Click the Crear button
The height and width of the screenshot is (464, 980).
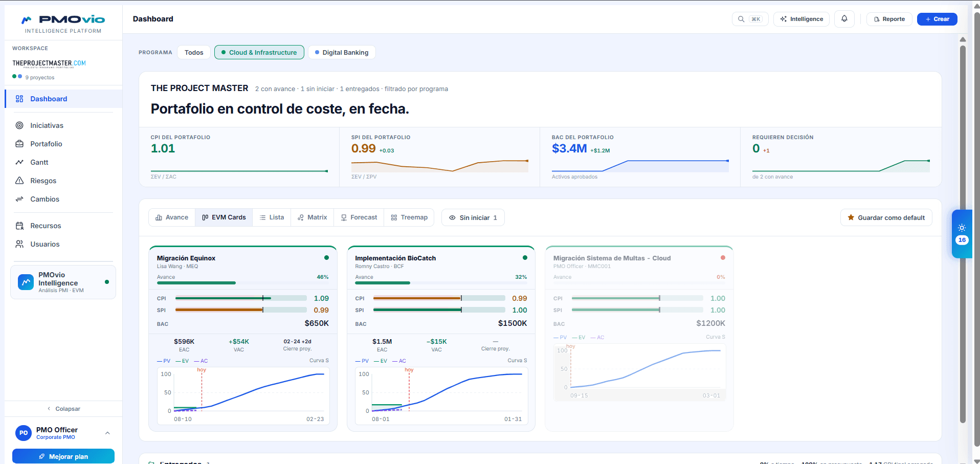(937, 19)
